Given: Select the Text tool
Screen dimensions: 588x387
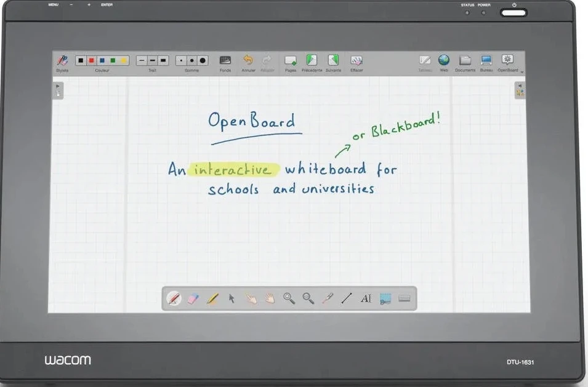Looking at the screenshot, I should tap(366, 298).
